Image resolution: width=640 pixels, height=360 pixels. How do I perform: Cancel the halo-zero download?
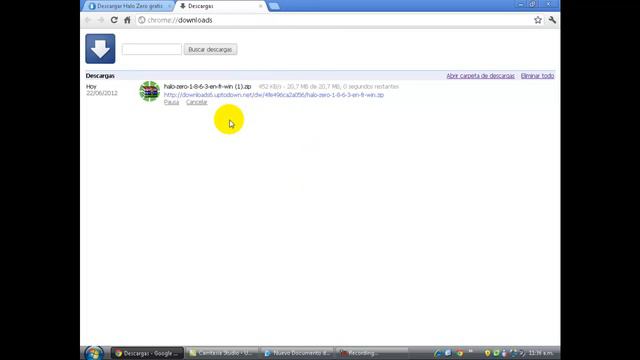(197, 102)
